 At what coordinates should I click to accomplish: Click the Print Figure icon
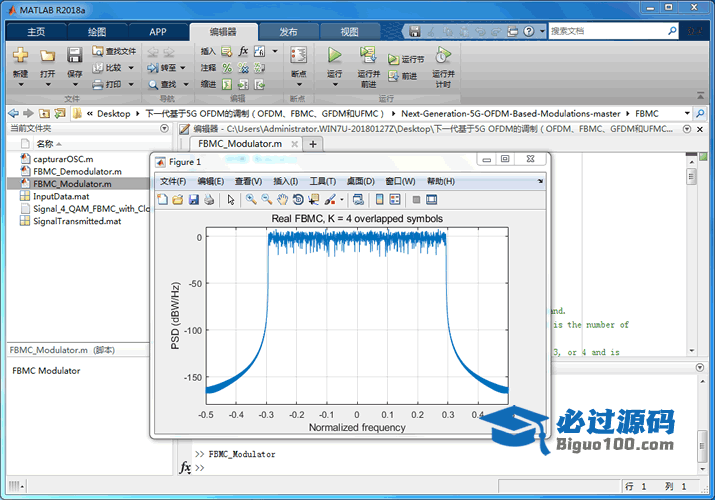[x=209, y=200]
